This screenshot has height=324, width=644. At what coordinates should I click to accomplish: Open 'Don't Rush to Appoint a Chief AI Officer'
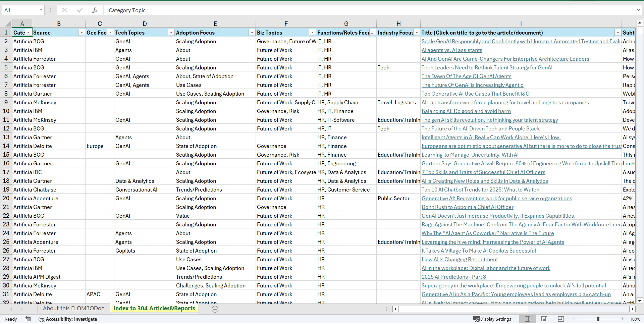467,207
